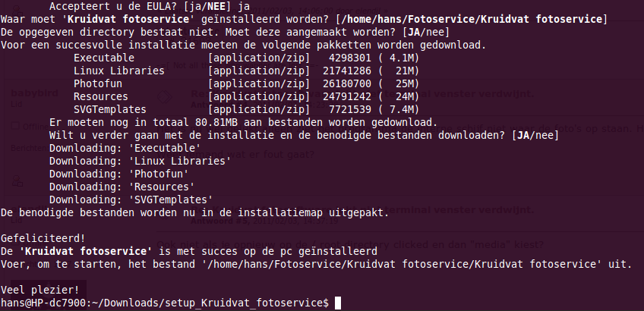This screenshot has width=644, height=311.
Task: Click the 'Veel plezier!' text line
Action: click(39, 290)
